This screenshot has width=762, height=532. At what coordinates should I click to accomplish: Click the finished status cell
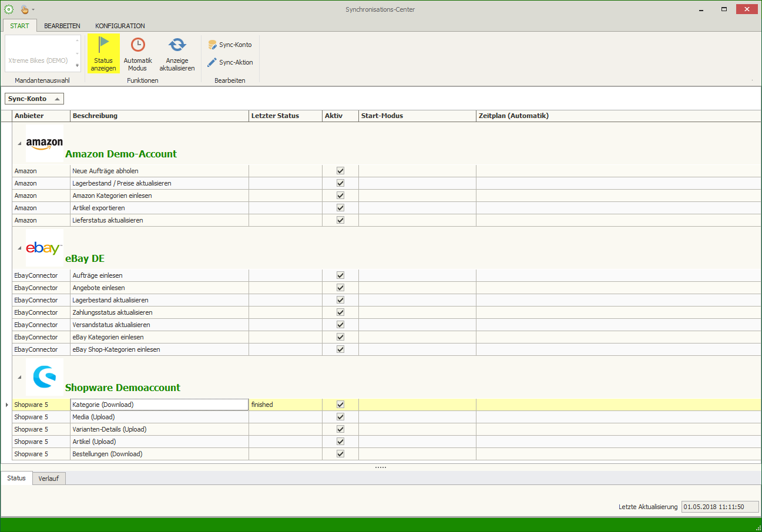tap(286, 405)
